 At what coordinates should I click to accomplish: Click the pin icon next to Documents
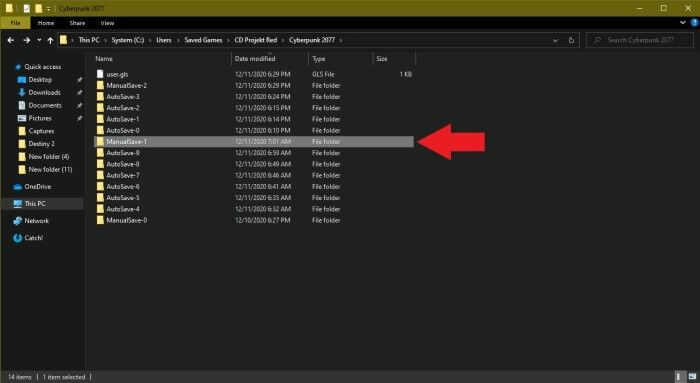pyautogui.click(x=79, y=106)
